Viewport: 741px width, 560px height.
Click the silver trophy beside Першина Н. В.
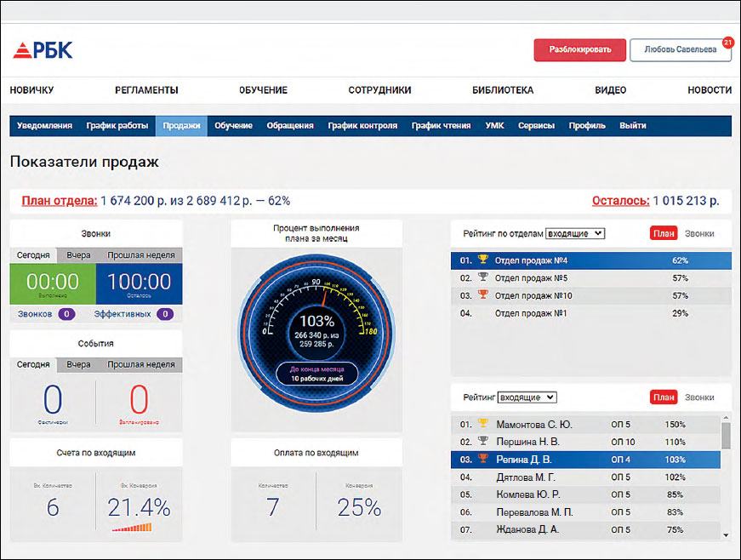pyautogui.click(x=483, y=442)
